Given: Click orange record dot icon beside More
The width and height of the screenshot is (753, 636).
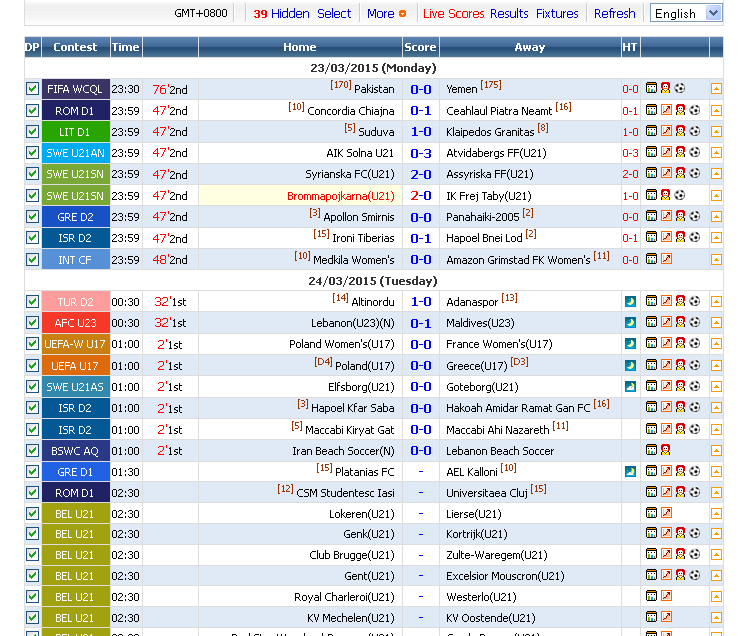Looking at the screenshot, I should (x=402, y=14).
